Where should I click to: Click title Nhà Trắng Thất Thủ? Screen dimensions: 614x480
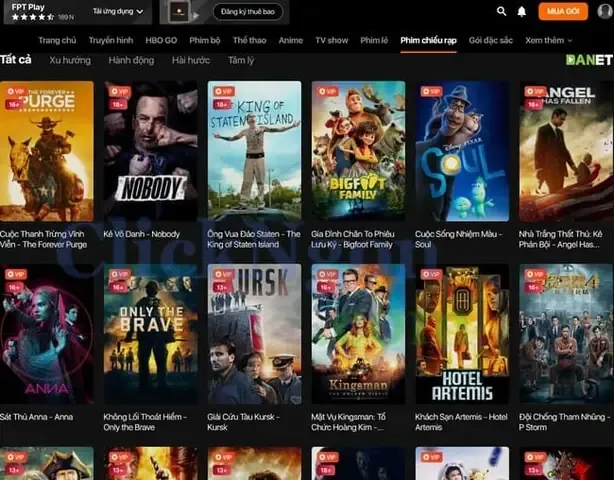click(x=561, y=239)
